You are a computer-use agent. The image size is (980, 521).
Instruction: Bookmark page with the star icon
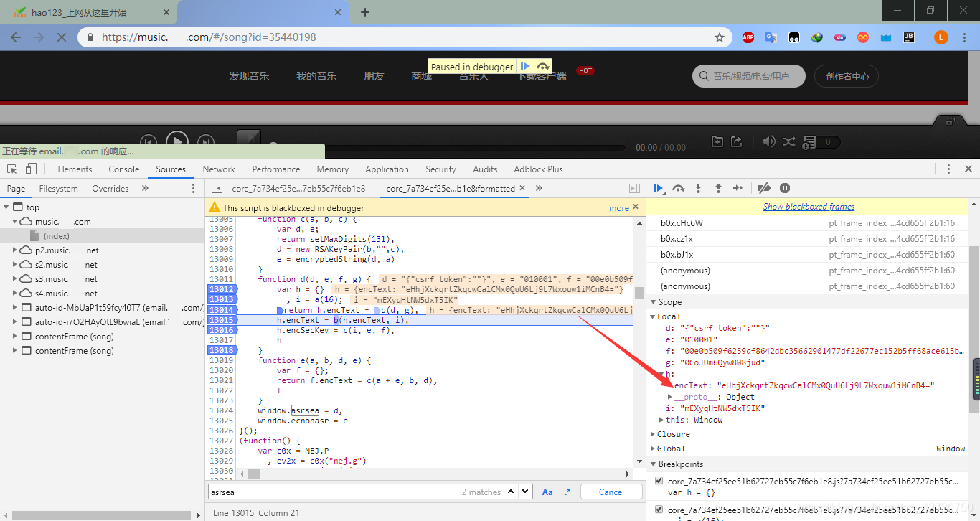(x=719, y=37)
